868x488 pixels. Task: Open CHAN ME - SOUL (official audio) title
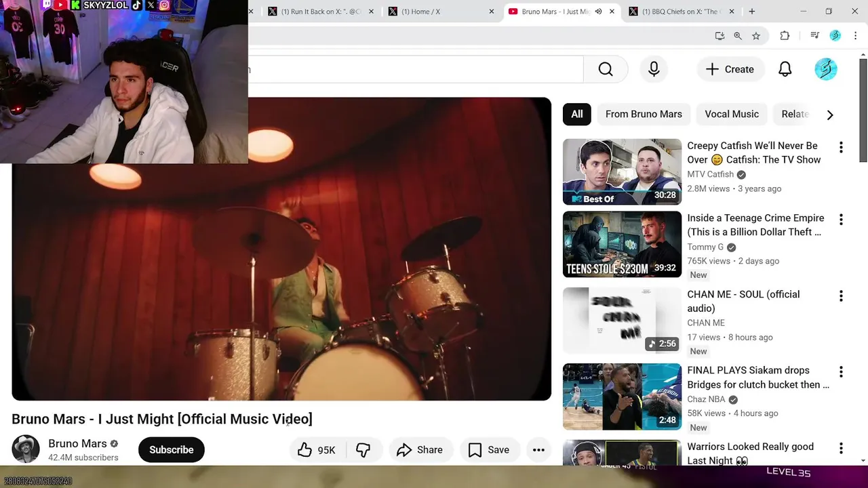click(x=743, y=302)
